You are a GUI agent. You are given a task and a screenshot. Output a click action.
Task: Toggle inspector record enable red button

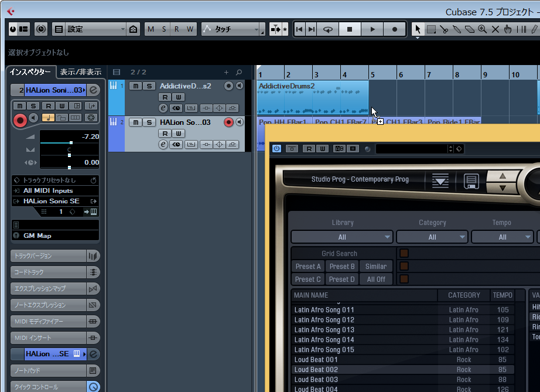20,120
